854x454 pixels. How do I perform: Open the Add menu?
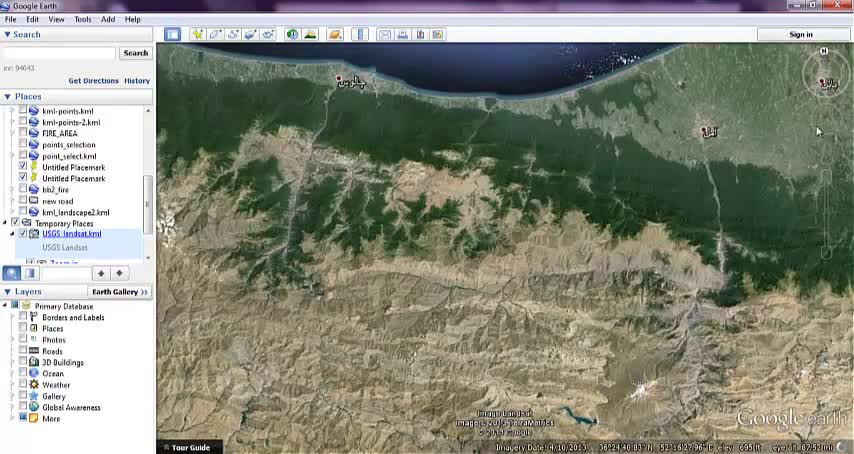pos(108,19)
